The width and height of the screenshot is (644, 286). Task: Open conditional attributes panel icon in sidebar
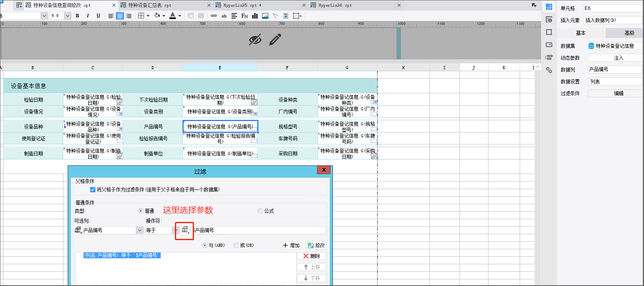(549, 57)
